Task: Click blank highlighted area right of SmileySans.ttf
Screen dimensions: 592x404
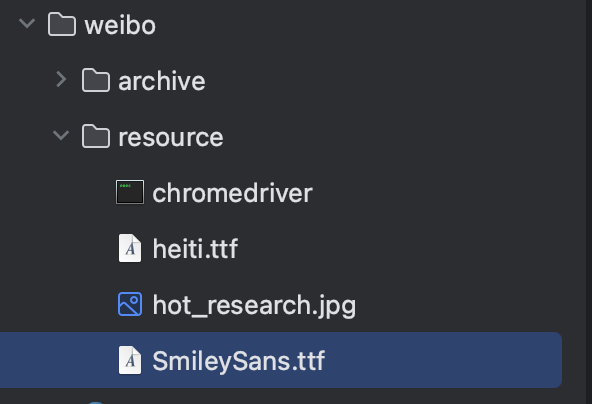Action: click(442, 360)
